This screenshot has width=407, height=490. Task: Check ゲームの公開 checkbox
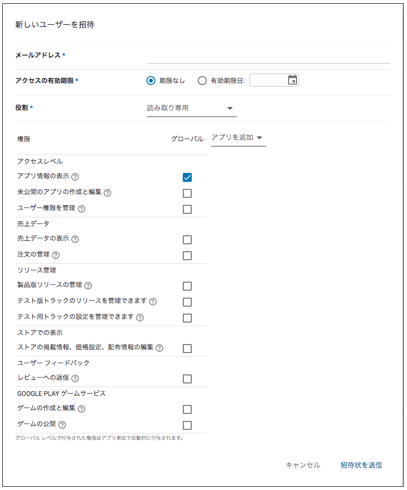click(x=187, y=425)
